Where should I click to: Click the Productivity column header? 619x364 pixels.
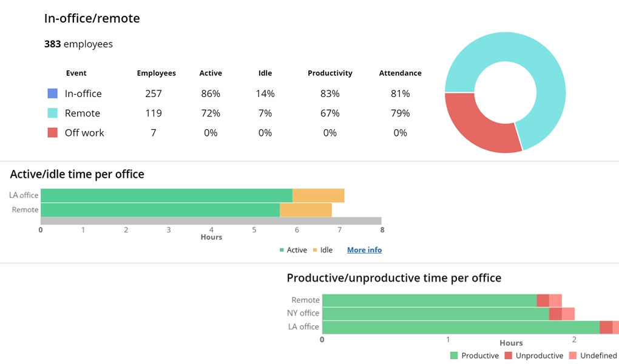coord(330,73)
